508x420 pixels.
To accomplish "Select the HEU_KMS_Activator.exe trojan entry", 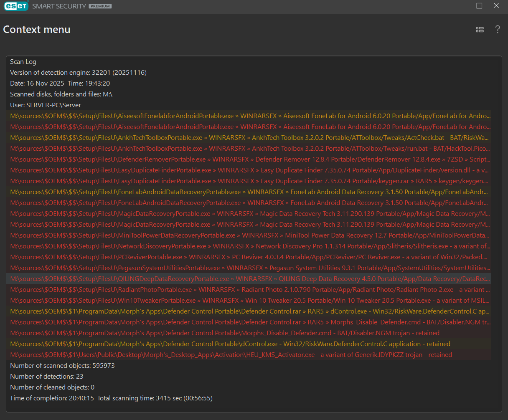I will click(231, 355).
